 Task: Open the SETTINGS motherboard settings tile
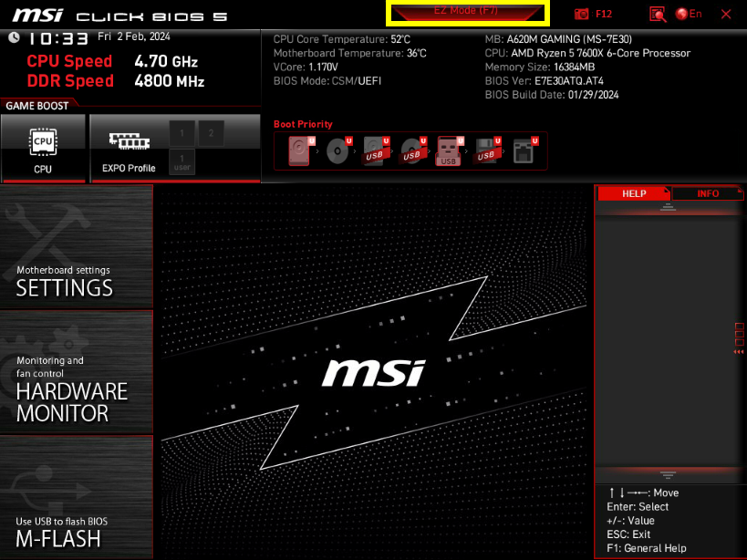[77, 246]
